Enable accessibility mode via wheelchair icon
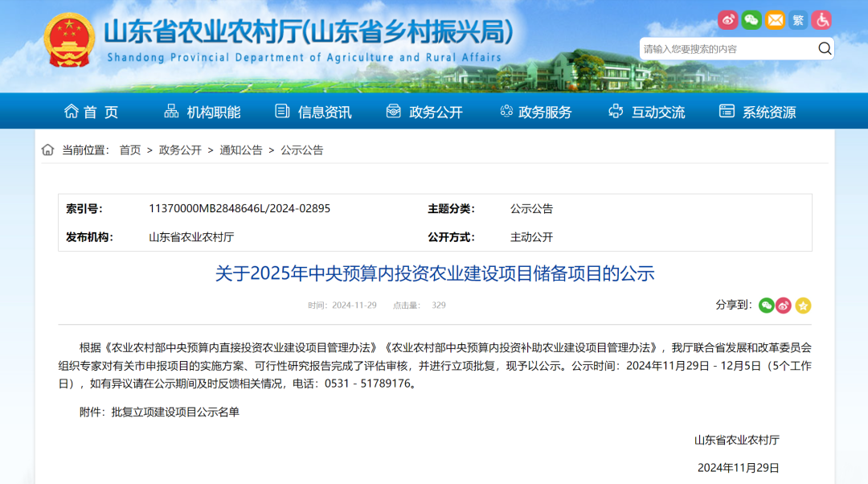This screenshot has width=868, height=484. coord(821,20)
